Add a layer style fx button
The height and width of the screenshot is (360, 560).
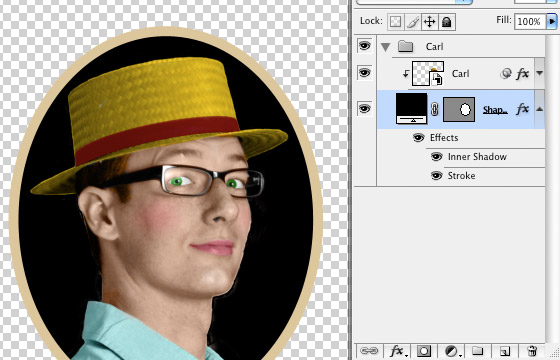397,351
